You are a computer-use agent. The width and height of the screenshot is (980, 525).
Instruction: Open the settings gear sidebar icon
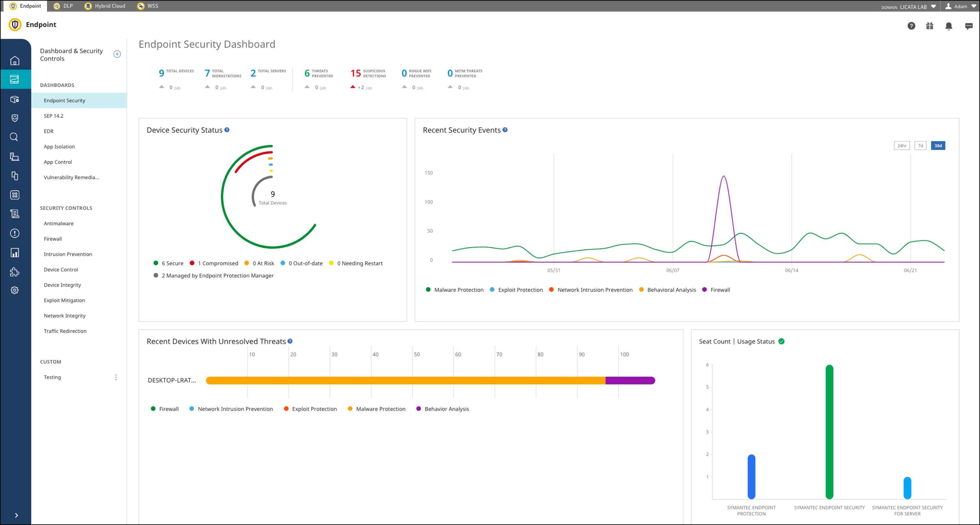tap(15, 290)
